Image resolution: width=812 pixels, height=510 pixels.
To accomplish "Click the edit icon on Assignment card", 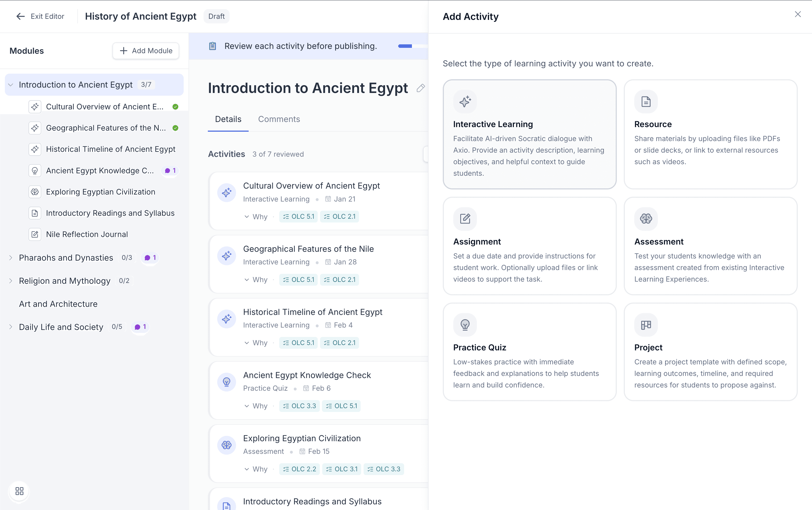I will click(465, 218).
